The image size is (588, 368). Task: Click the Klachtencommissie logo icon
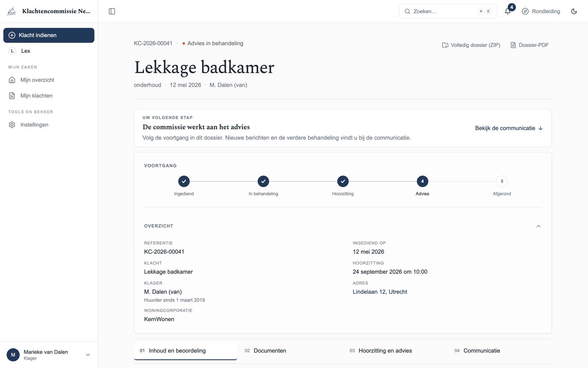(11, 11)
